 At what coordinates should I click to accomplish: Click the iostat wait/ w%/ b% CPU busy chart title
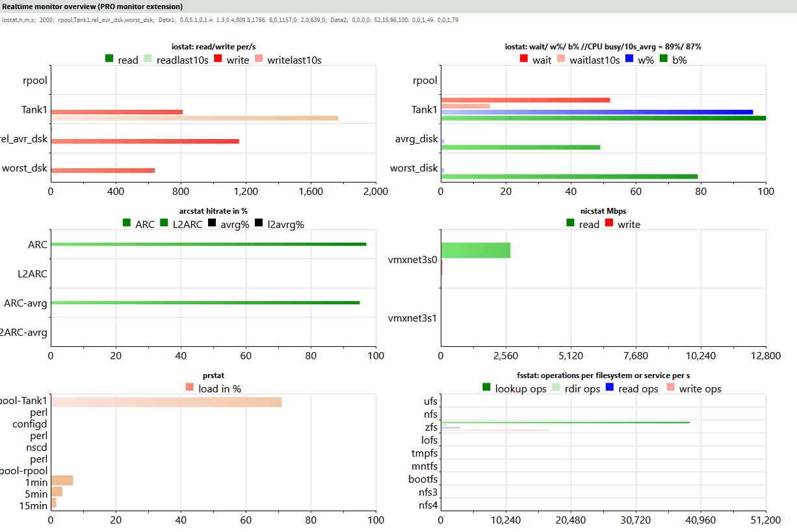(603, 47)
